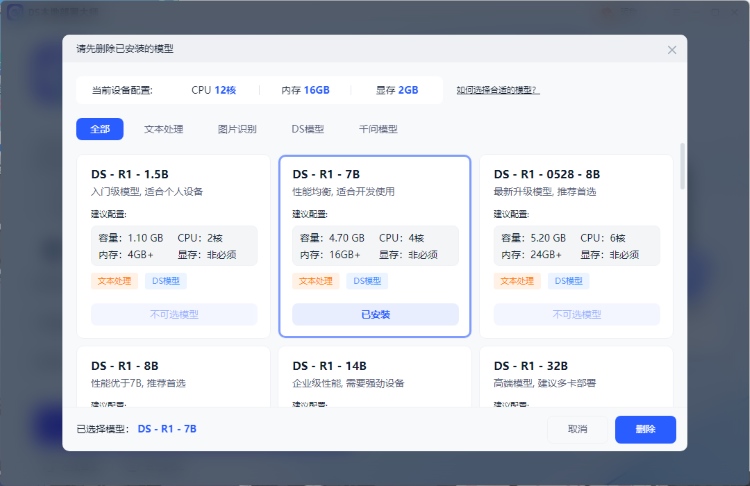Open the 图片识别 tab
The image size is (750, 486).
click(x=237, y=129)
